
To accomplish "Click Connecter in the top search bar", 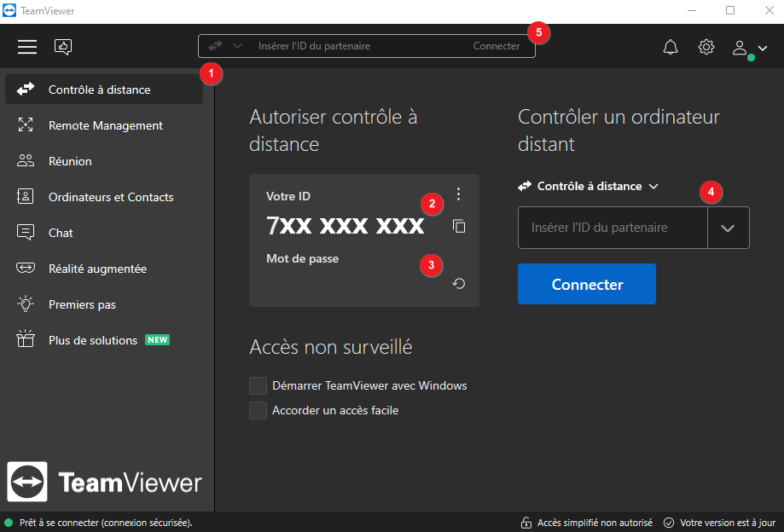I will pos(497,46).
